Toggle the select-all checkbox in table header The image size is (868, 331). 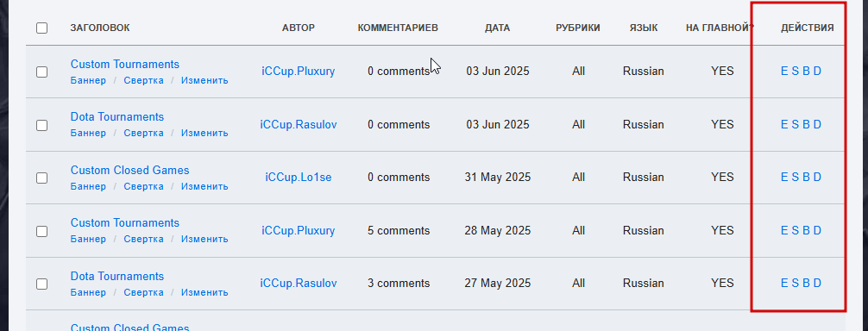pos(42,28)
